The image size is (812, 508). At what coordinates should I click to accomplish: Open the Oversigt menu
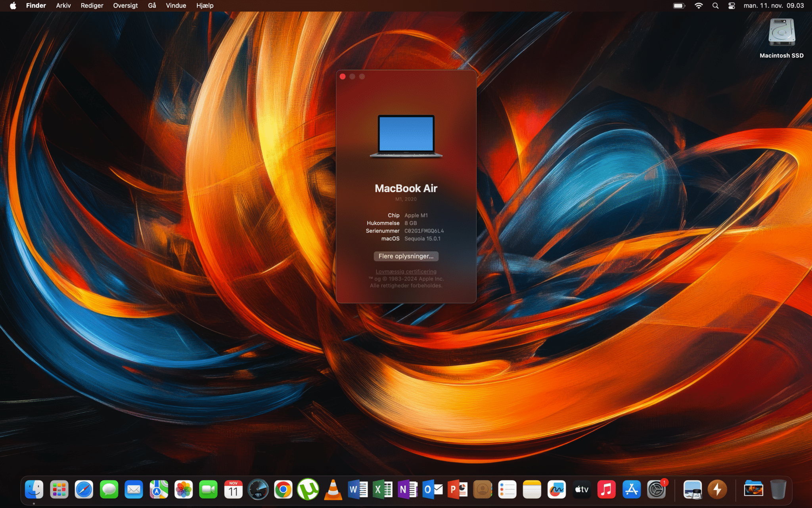[125, 6]
